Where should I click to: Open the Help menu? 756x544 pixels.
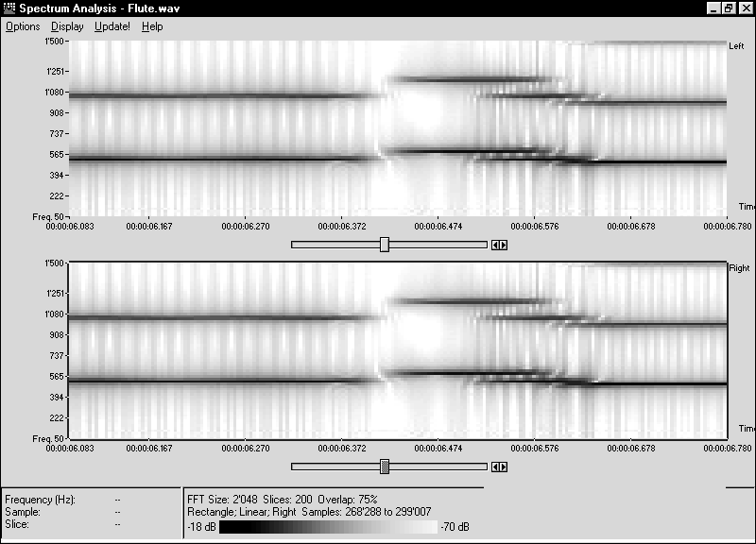coord(152,26)
